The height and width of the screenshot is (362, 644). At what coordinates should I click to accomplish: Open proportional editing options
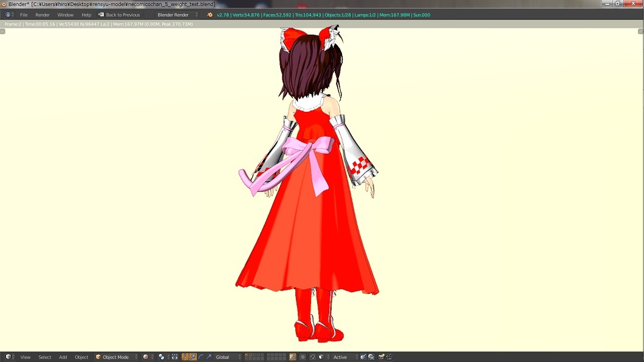point(303,357)
